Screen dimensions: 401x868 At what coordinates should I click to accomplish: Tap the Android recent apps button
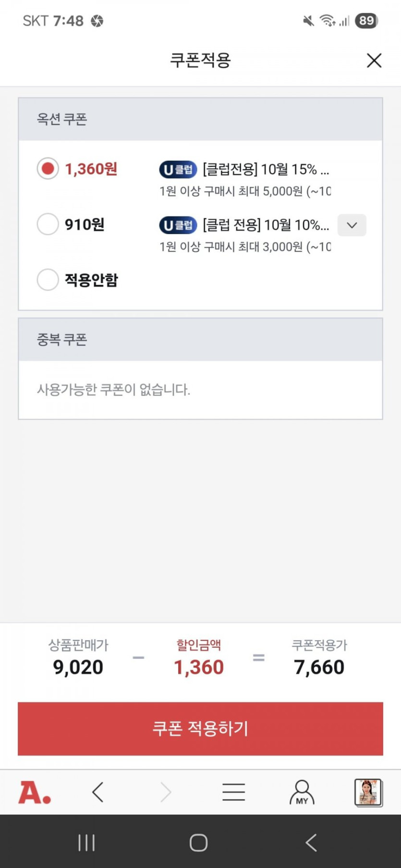pyautogui.click(x=86, y=843)
